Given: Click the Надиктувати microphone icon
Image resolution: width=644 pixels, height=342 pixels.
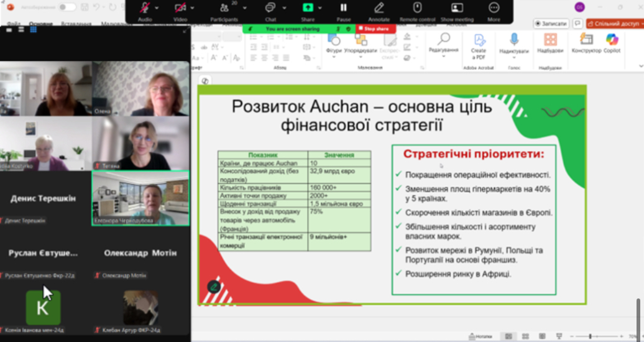Looking at the screenshot, I should click(514, 45).
